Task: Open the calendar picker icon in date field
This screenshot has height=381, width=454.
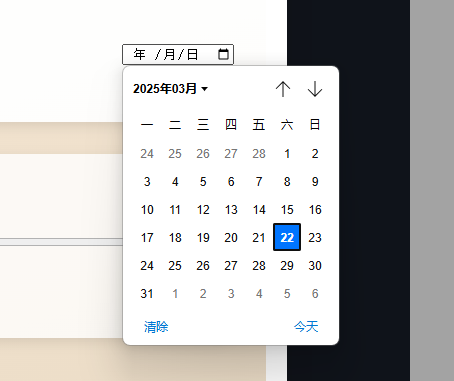Action: tap(223, 54)
